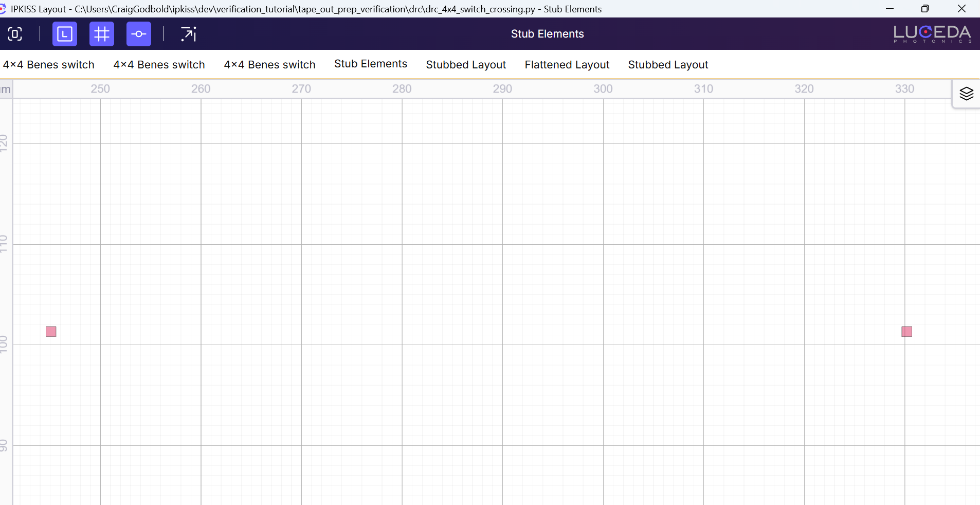The image size is (980, 505).
Task: Switch to the Stub Elements tab
Action: pos(370,64)
